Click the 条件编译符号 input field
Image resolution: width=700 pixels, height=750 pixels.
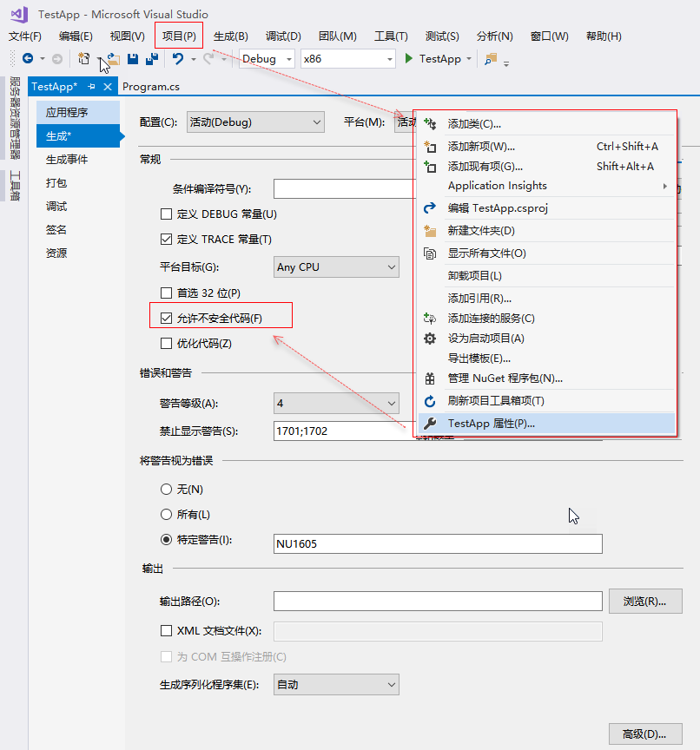[x=344, y=189]
